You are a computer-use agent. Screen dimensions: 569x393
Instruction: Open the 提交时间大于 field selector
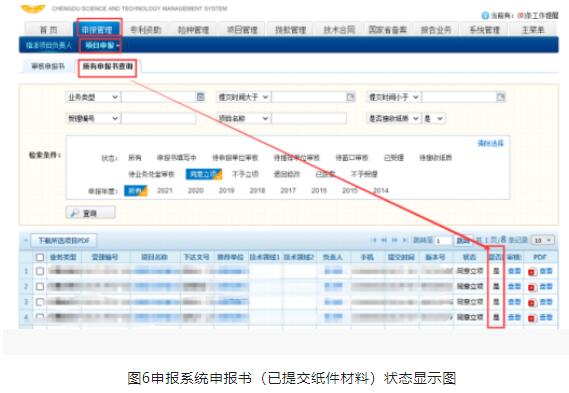[x=243, y=97]
